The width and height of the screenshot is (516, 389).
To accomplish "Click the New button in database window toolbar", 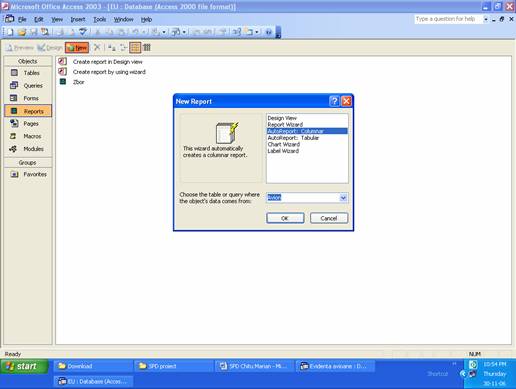I will point(77,48).
